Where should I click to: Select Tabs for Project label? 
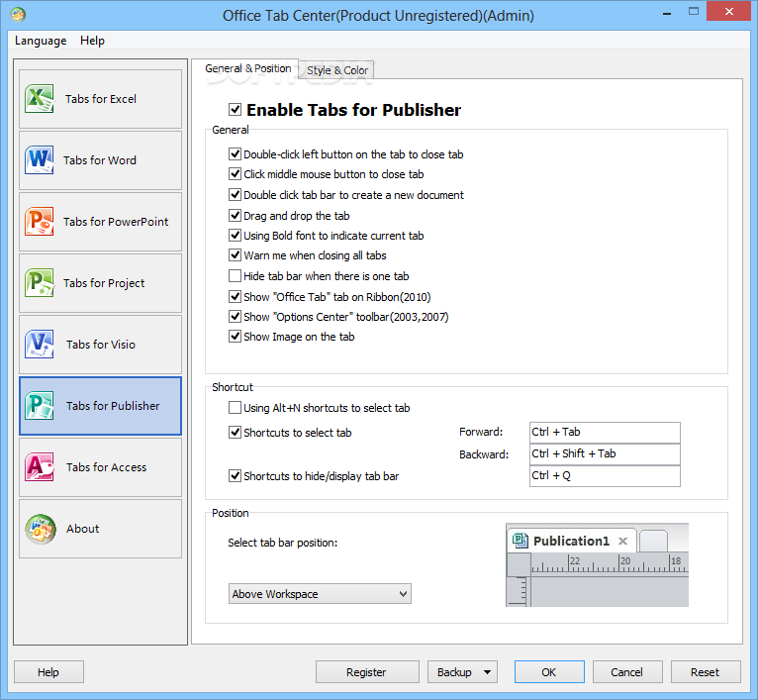point(104,283)
